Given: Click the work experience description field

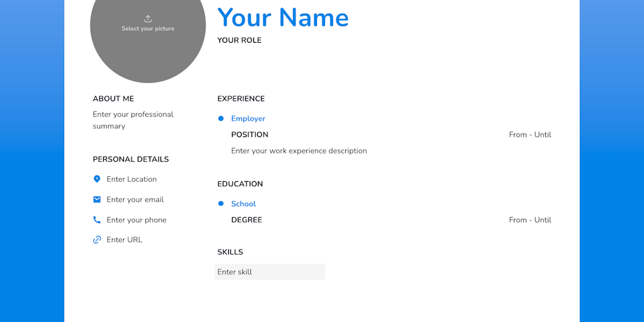Looking at the screenshot, I should point(299,151).
